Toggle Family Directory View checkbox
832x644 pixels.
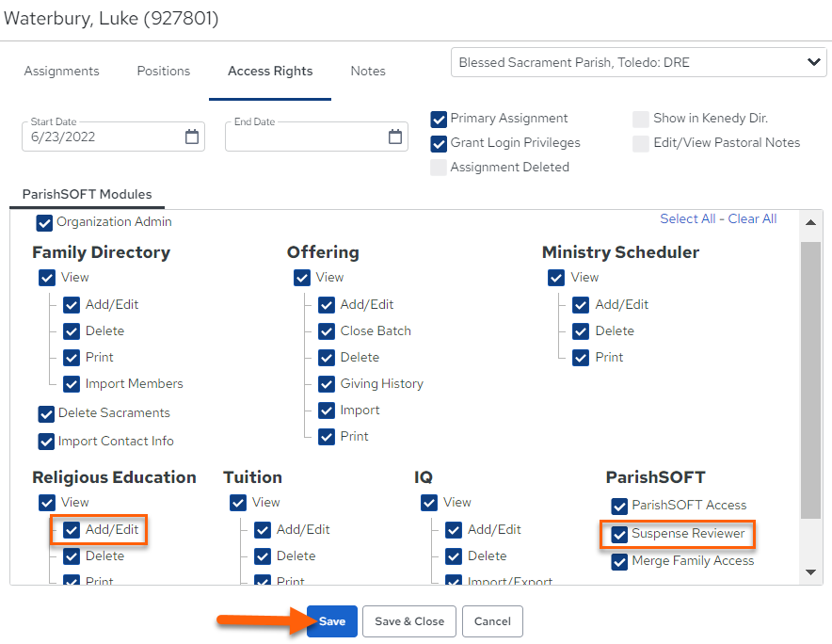[x=47, y=278]
